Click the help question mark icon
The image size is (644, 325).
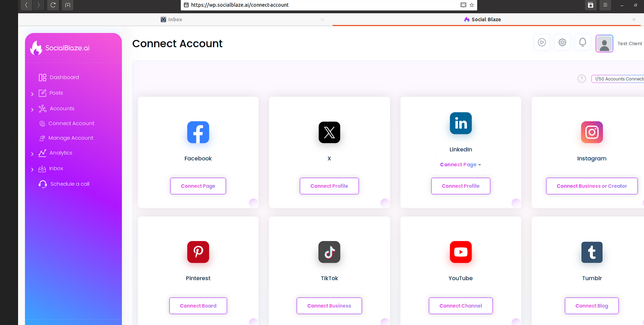(x=582, y=79)
